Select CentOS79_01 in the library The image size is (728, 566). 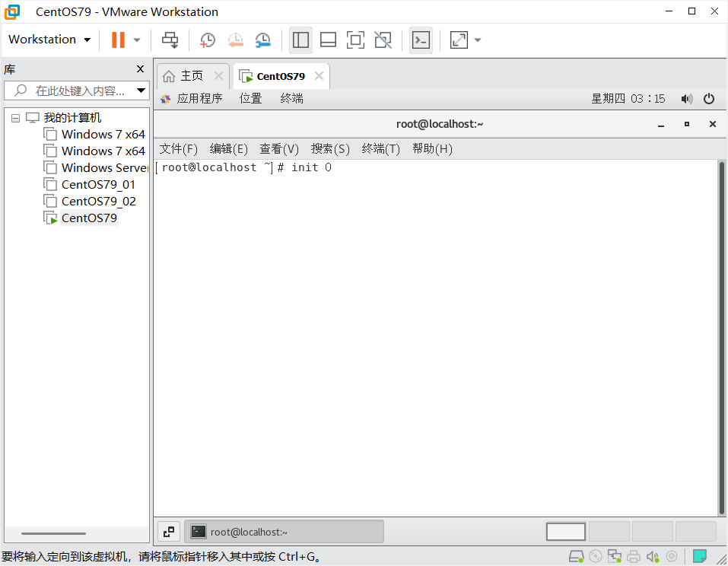(x=89, y=185)
